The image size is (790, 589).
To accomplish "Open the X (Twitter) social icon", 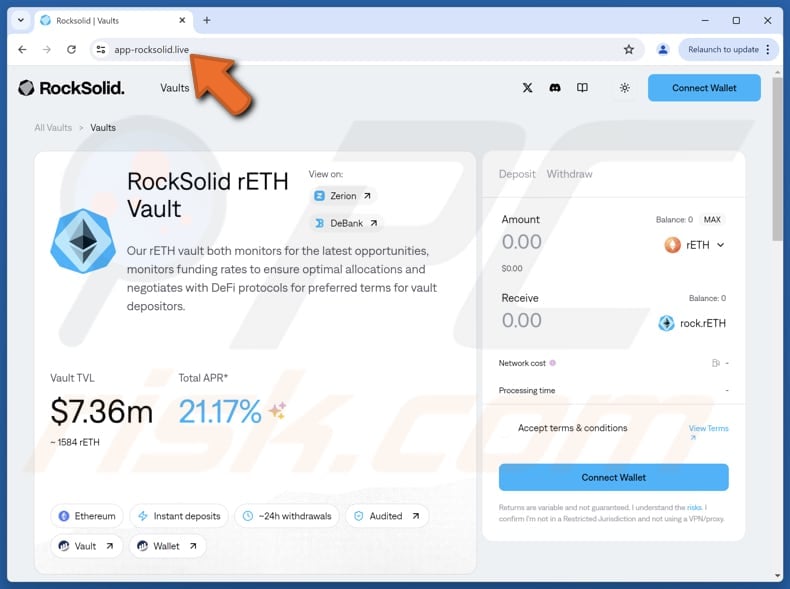I will click(x=527, y=88).
